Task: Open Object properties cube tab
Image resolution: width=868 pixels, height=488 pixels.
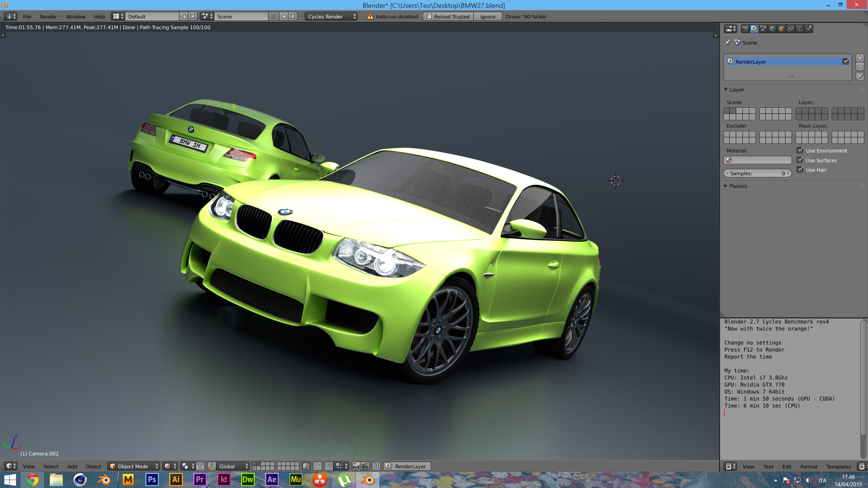Action: click(781, 29)
